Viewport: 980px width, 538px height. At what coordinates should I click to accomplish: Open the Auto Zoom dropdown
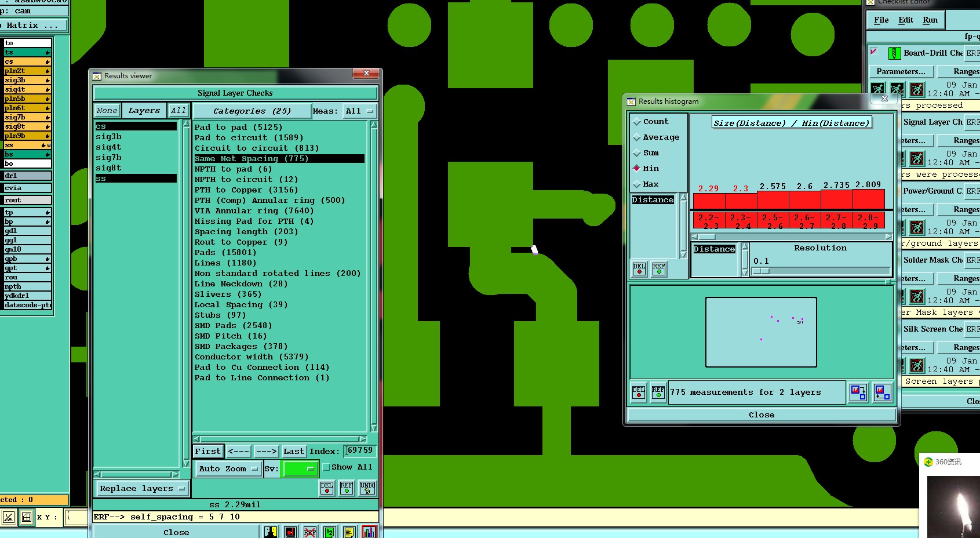pyautogui.click(x=228, y=469)
